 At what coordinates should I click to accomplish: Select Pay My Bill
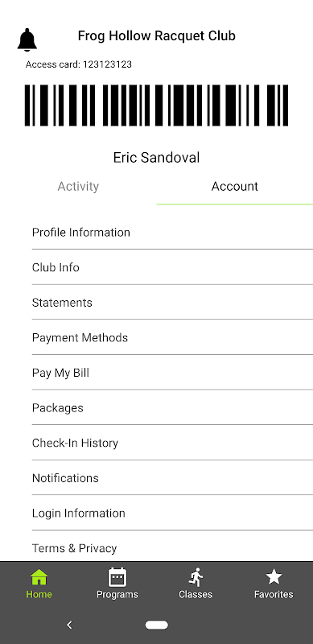(172, 373)
